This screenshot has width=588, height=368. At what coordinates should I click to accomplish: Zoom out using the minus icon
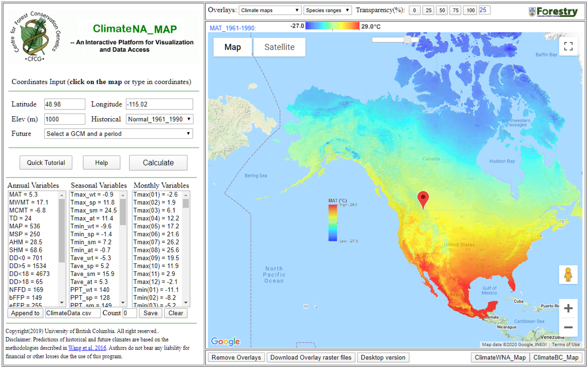coord(568,327)
